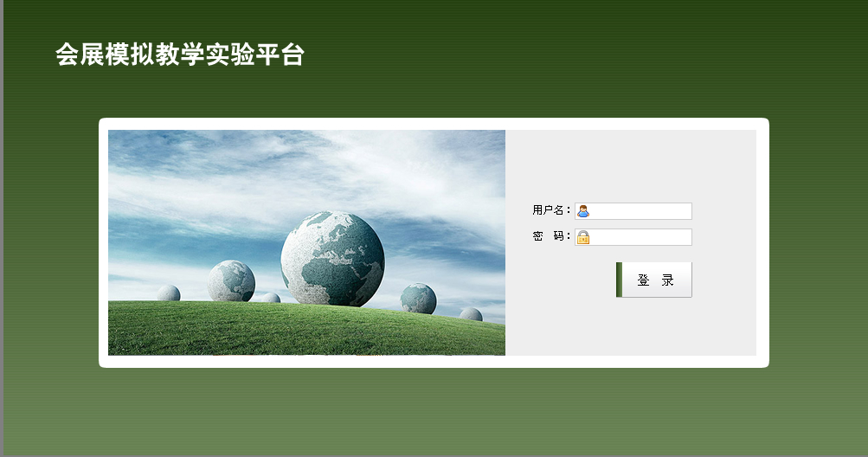
Task: Click the 密码 label text
Action: point(551,236)
